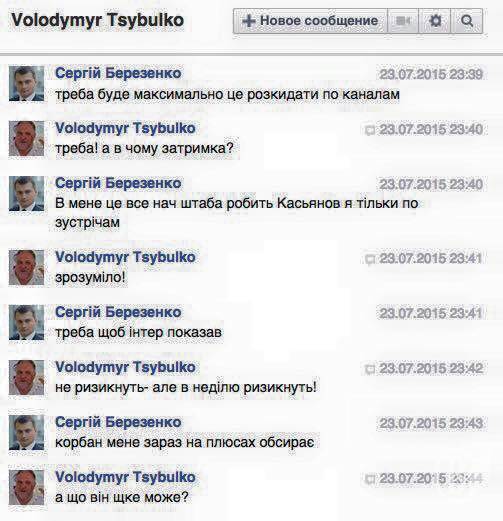Open Сергій Березенко avatar at 23:39 message
Viewport: 503px width, 521px height.
pos(26,84)
